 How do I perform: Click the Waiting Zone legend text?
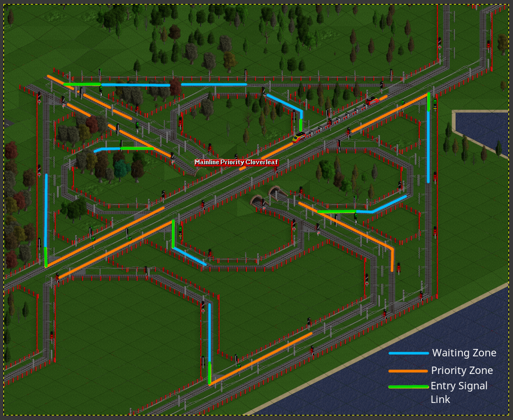464,353
